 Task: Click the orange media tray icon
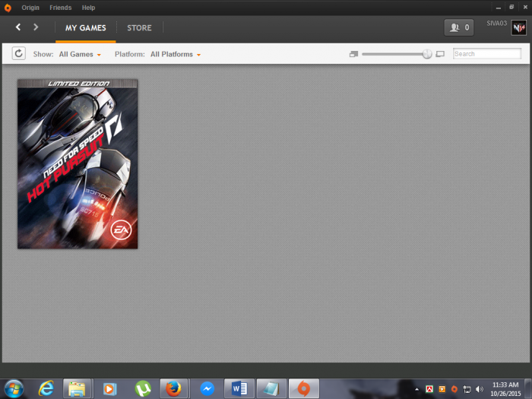442,389
